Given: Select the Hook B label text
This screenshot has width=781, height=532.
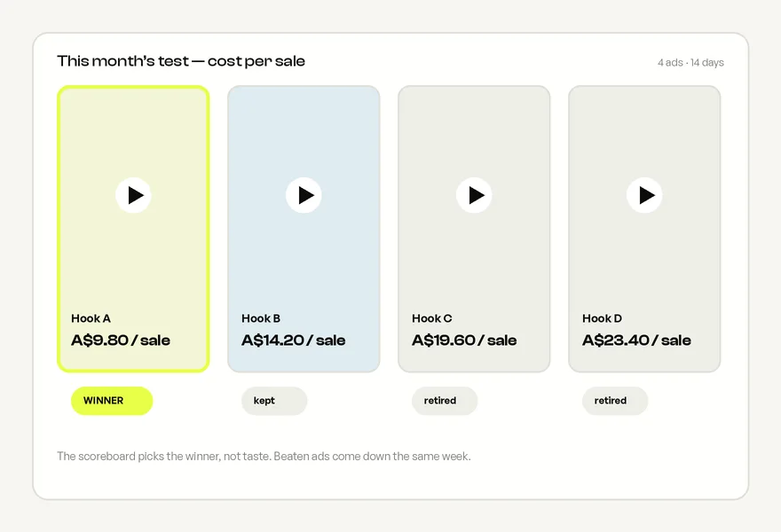Looking at the screenshot, I should (x=261, y=318).
